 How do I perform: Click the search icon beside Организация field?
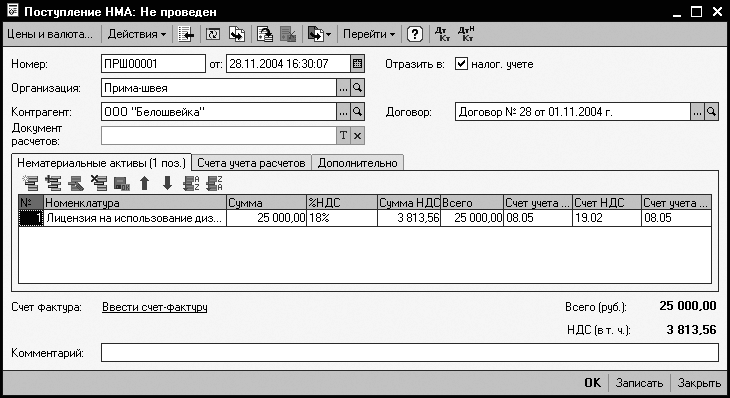pyautogui.click(x=358, y=88)
